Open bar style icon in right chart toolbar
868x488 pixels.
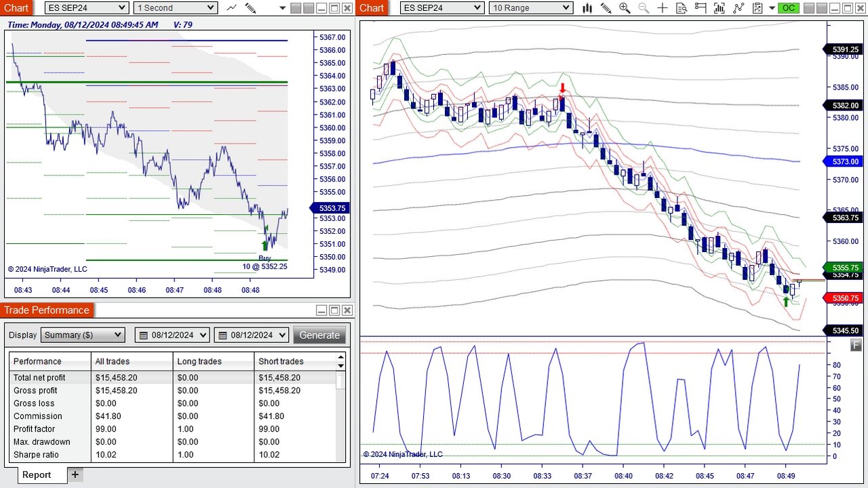click(587, 8)
